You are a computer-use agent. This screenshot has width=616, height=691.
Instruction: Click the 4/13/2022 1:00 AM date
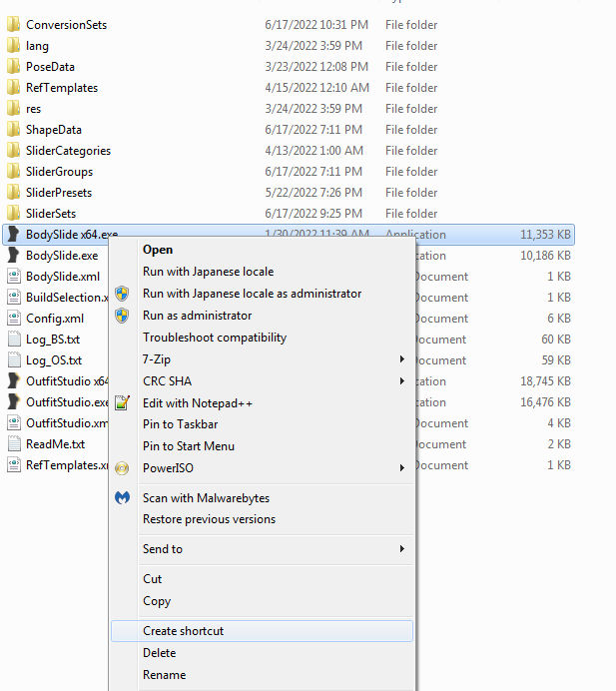coord(313,151)
